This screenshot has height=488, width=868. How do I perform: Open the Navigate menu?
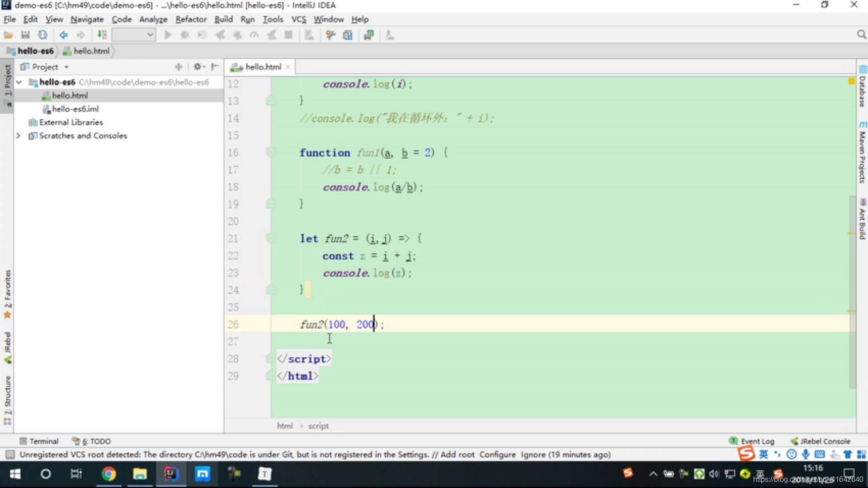point(87,19)
